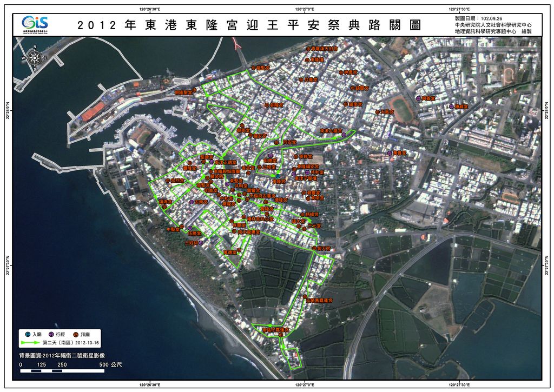Click the blue 入廟 legend icon
The image size is (554, 392).
tap(28, 335)
